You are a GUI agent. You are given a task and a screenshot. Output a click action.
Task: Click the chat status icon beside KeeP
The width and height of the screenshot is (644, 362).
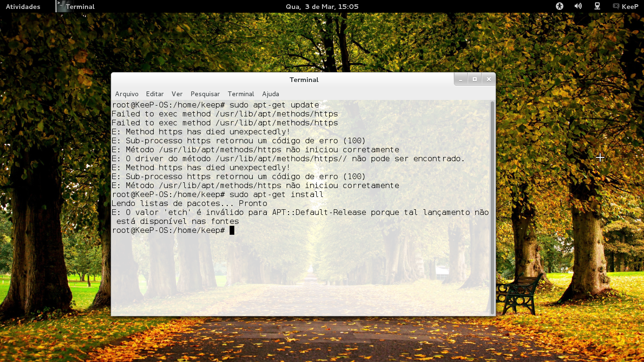pos(616,7)
